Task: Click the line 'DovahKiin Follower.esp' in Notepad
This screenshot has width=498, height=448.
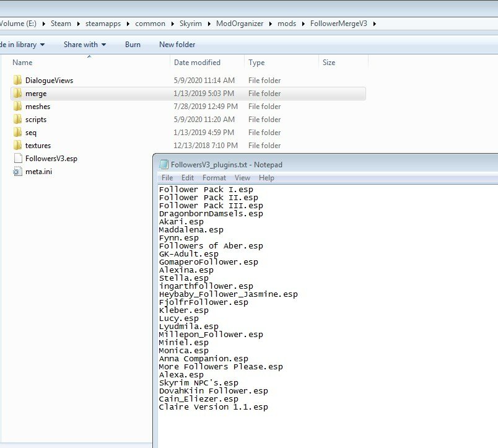Action: (214, 391)
